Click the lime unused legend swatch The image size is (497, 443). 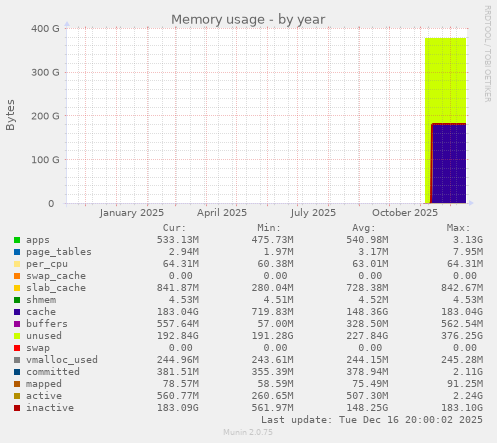tap(17, 336)
